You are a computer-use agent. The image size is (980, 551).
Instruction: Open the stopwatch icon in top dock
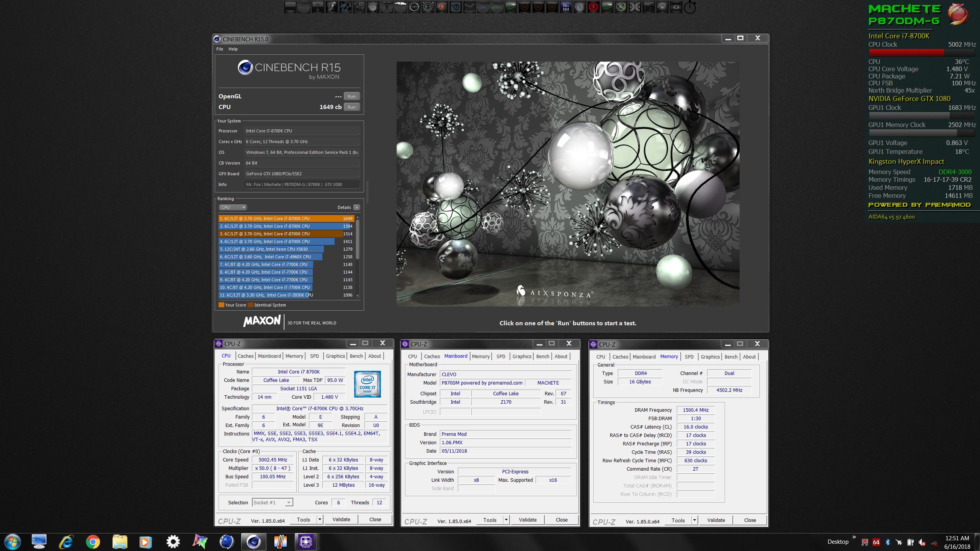coord(690,7)
